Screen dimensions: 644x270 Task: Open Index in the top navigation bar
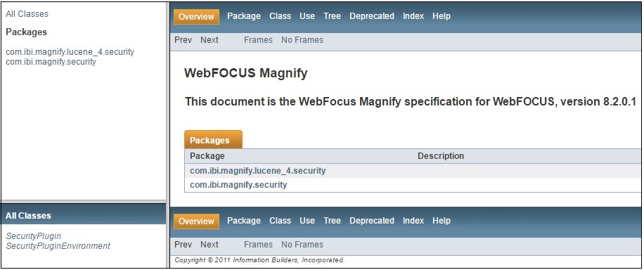[413, 16]
